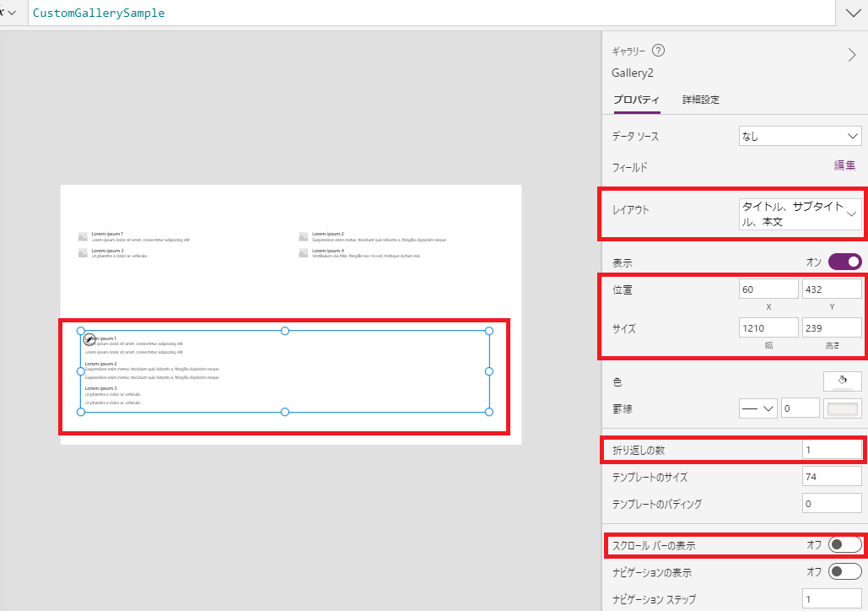
Task: Click the right-middle selection handle of Gallery2
Action: tap(488, 371)
